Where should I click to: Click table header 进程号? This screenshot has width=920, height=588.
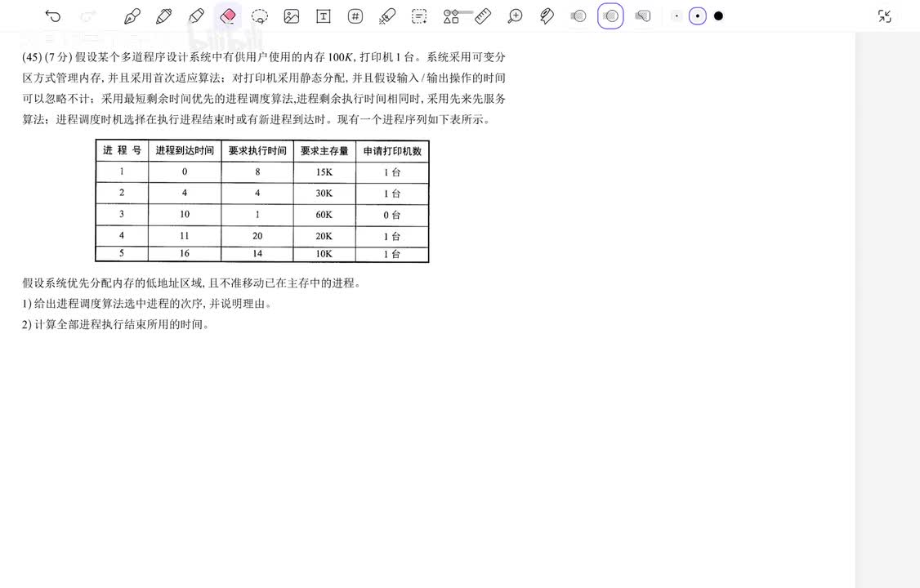(122, 150)
